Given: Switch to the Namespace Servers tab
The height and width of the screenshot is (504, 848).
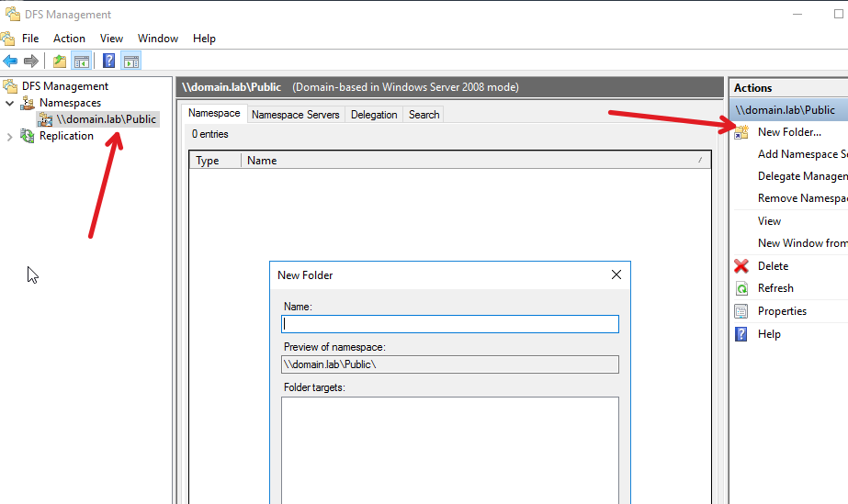Looking at the screenshot, I should (x=295, y=115).
